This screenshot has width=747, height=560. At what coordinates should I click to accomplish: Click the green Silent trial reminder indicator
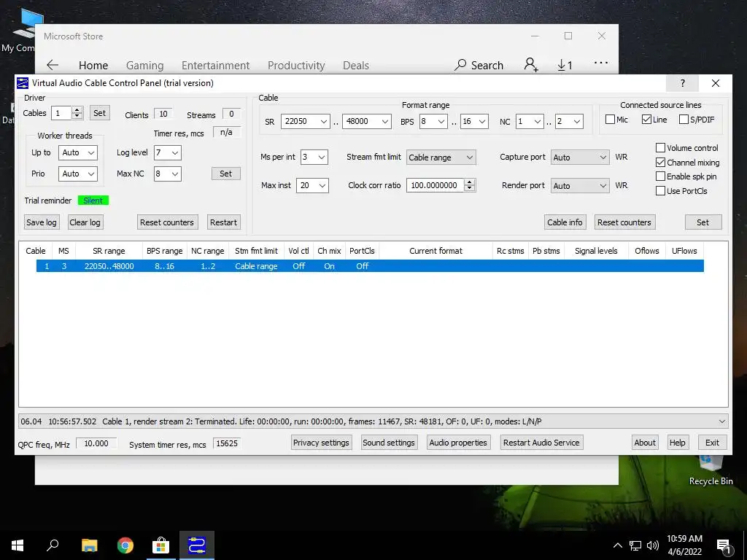tap(93, 201)
